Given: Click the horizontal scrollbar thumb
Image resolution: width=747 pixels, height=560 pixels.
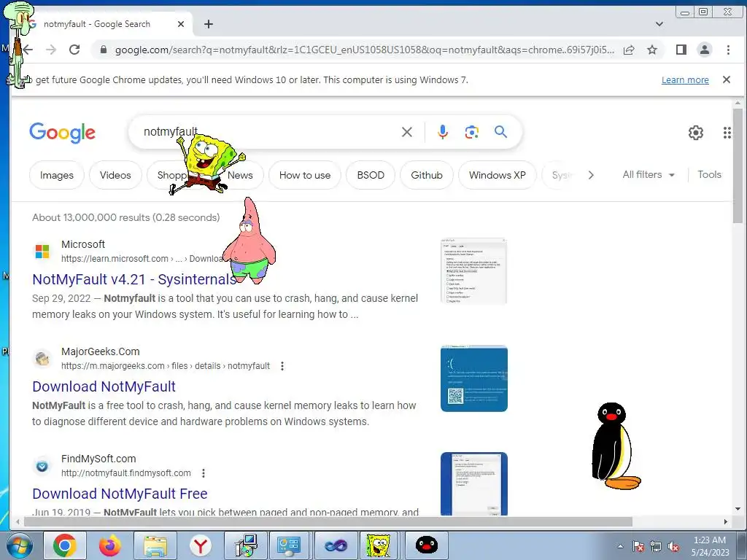Looking at the screenshot, I should point(328,522).
